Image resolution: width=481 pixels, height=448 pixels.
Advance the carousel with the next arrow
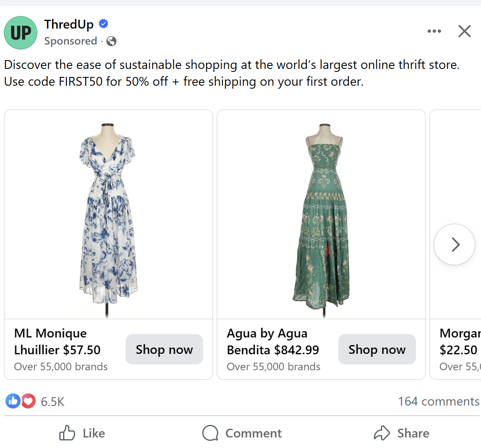[455, 245]
